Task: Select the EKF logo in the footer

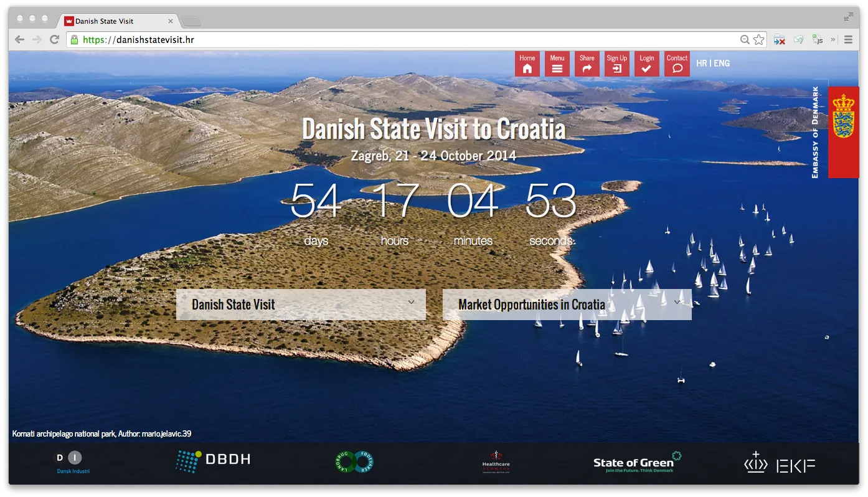Action: click(779, 463)
